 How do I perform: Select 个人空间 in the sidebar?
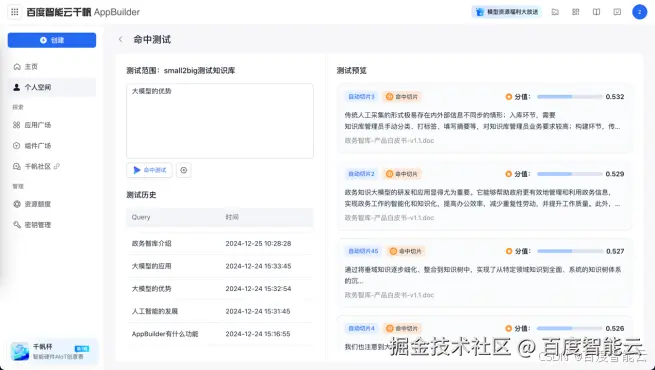(52, 87)
